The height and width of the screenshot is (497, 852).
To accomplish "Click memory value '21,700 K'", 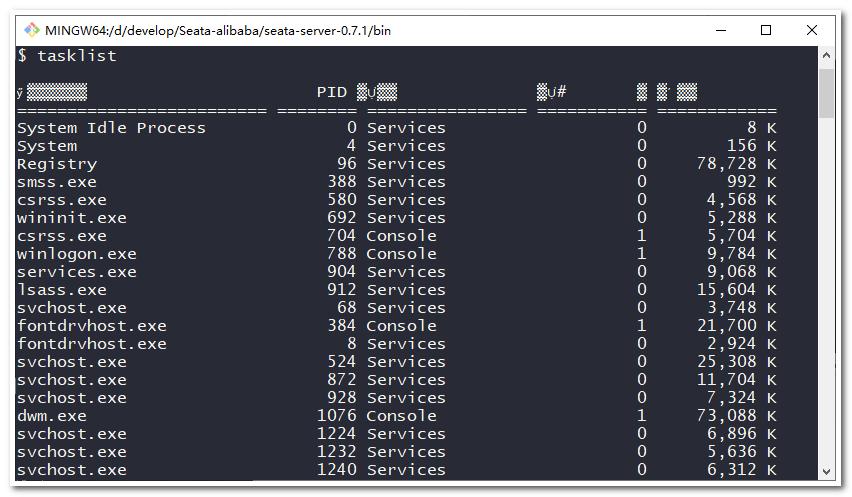I will [737, 325].
